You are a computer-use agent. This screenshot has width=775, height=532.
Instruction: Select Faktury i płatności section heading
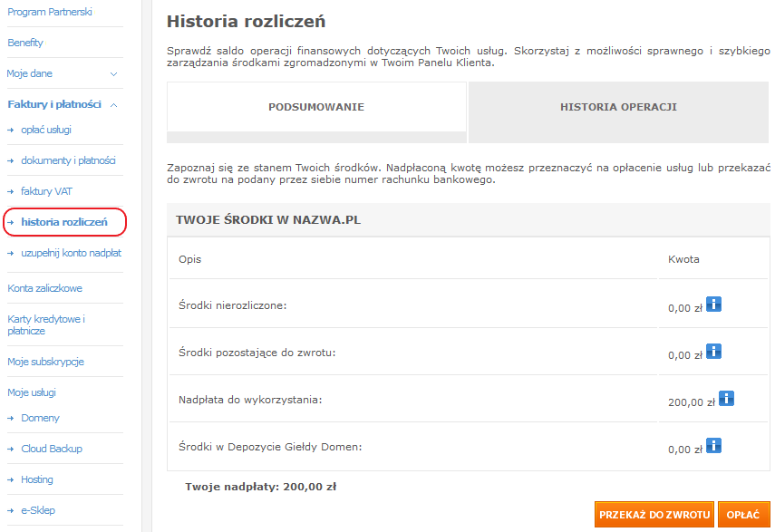click(54, 104)
